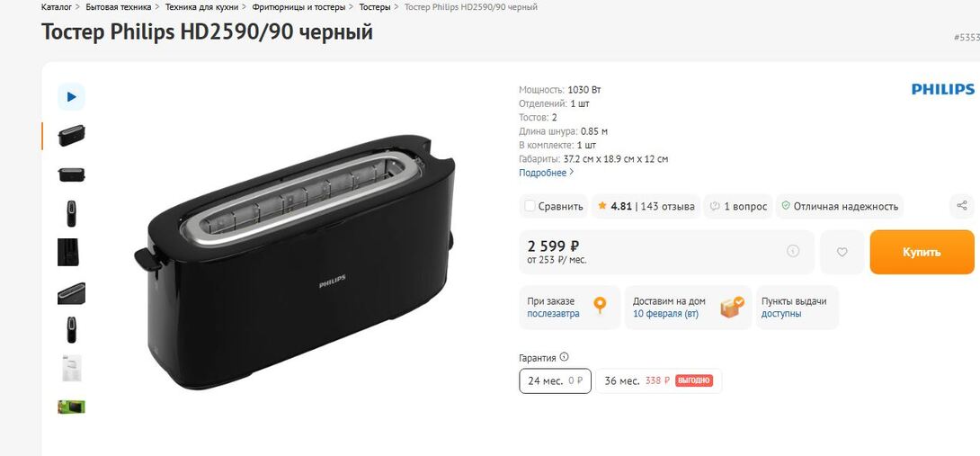View the green packaging box thumbnail
The width and height of the screenshot is (980, 456).
coord(71,407)
